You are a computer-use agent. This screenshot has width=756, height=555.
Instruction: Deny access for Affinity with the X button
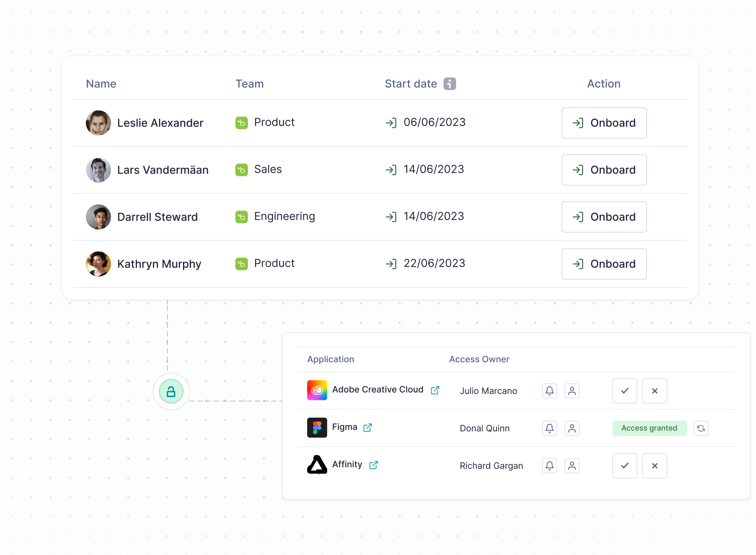[x=655, y=466]
